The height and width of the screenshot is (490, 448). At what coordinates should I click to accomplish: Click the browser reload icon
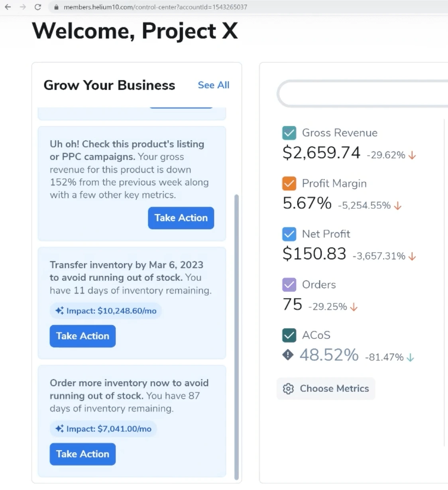(x=38, y=7)
